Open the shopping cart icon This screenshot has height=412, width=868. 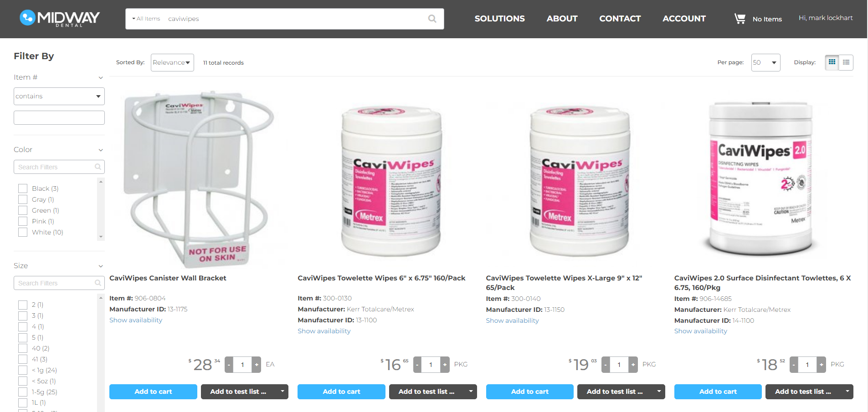(x=740, y=19)
